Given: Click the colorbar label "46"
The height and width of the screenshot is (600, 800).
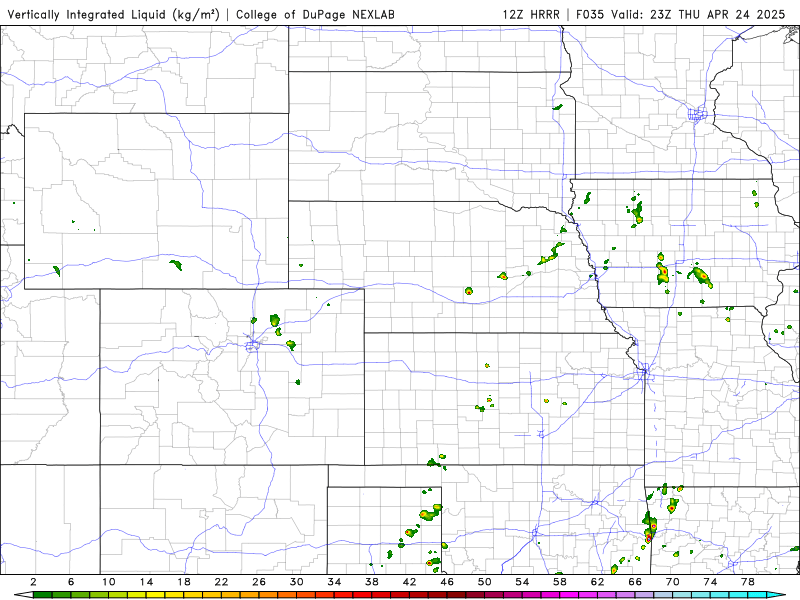Looking at the screenshot, I should pyautogui.click(x=447, y=582).
